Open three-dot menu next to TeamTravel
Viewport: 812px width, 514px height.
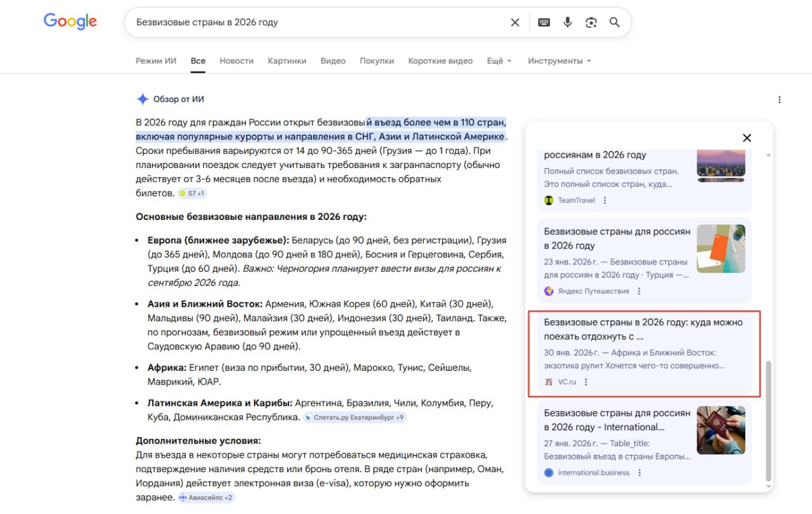tap(605, 200)
